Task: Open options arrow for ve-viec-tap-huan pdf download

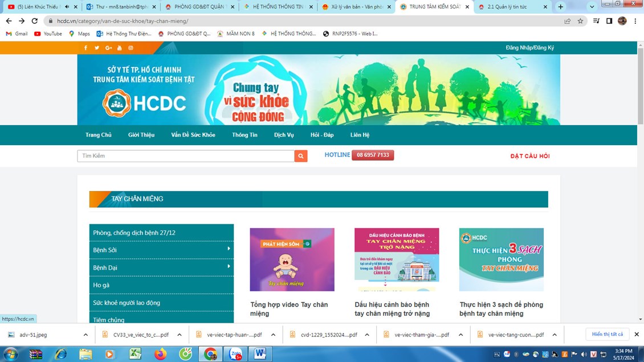Action: (x=273, y=335)
